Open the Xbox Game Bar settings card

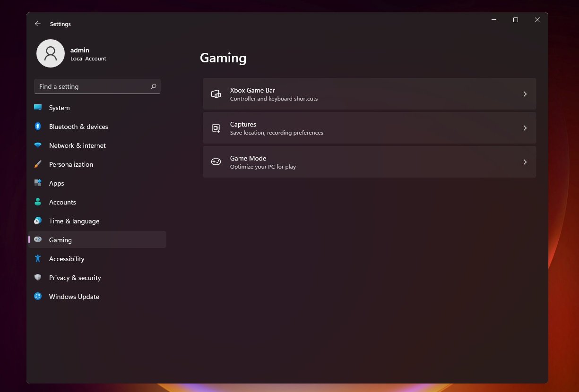point(369,94)
